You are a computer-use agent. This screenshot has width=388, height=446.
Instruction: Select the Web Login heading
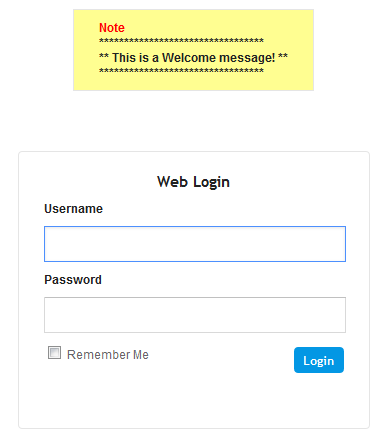pyautogui.click(x=193, y=182)
